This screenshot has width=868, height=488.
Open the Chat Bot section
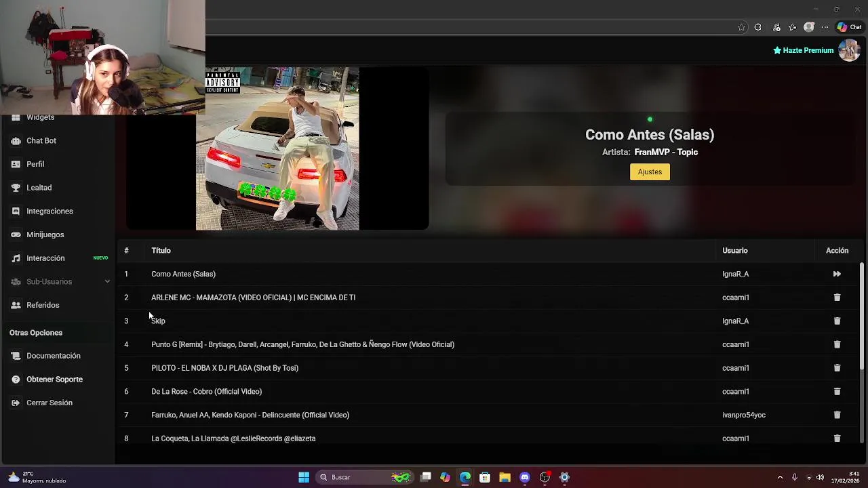coord(41,140)
